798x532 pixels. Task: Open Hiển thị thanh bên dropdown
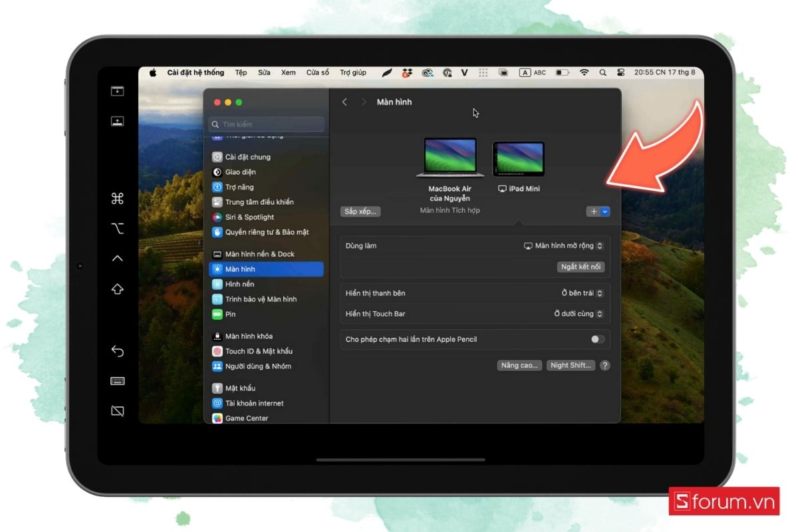582,293
